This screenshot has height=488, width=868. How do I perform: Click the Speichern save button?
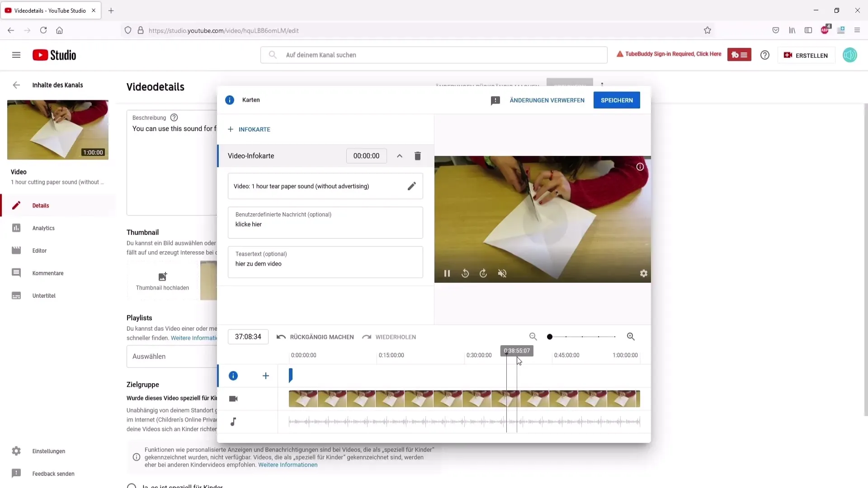pos(617,100)
